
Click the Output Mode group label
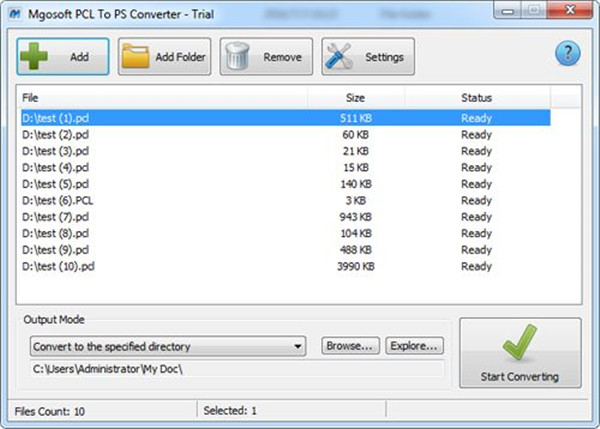(54, 320)
